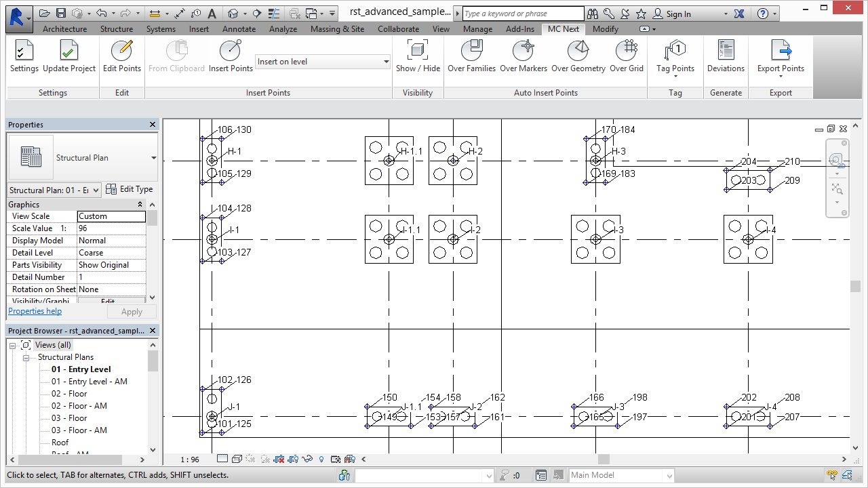868x488 pixels.
Task: Click the Autodesk Exchange Apps X icon
Action: tap(739, 14)
